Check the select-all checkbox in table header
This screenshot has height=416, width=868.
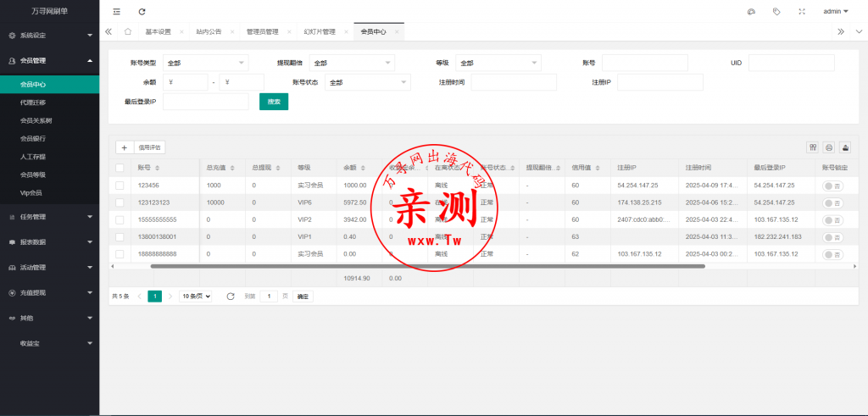pyautogui.click(x=120, y=168)
